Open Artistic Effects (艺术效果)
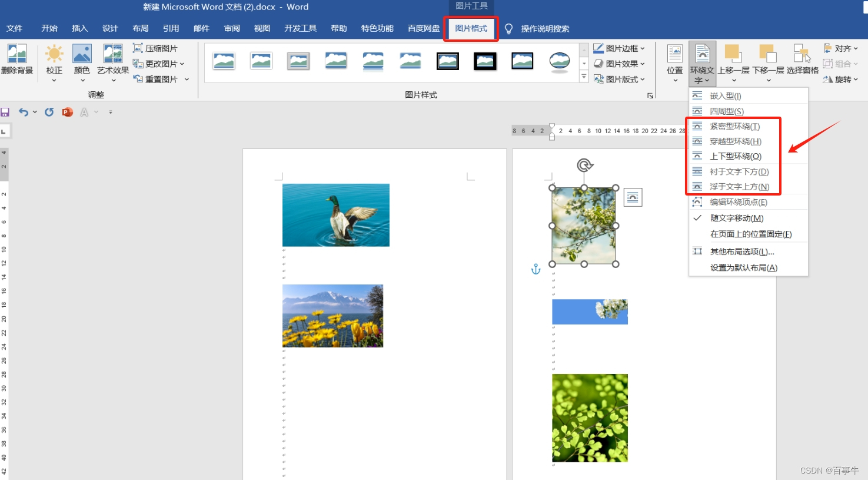Viewport: 868px width, 480px height. point(113,62)
